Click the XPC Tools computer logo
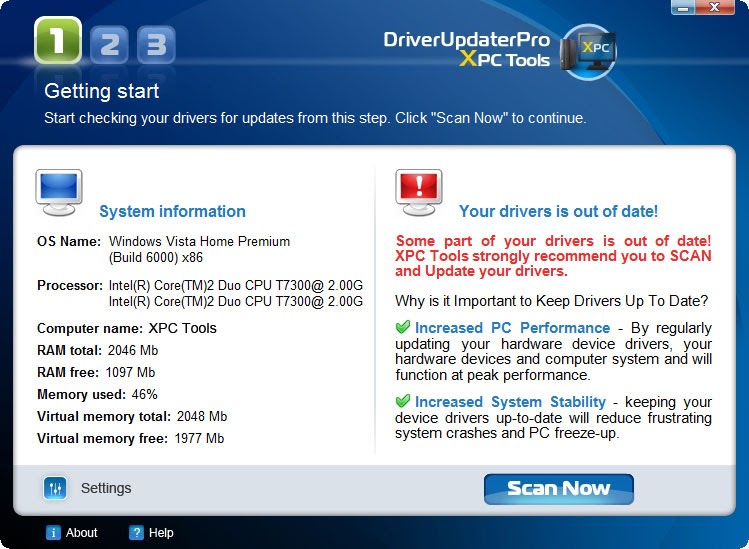749x549 pixels. click(x=588, y=52)
